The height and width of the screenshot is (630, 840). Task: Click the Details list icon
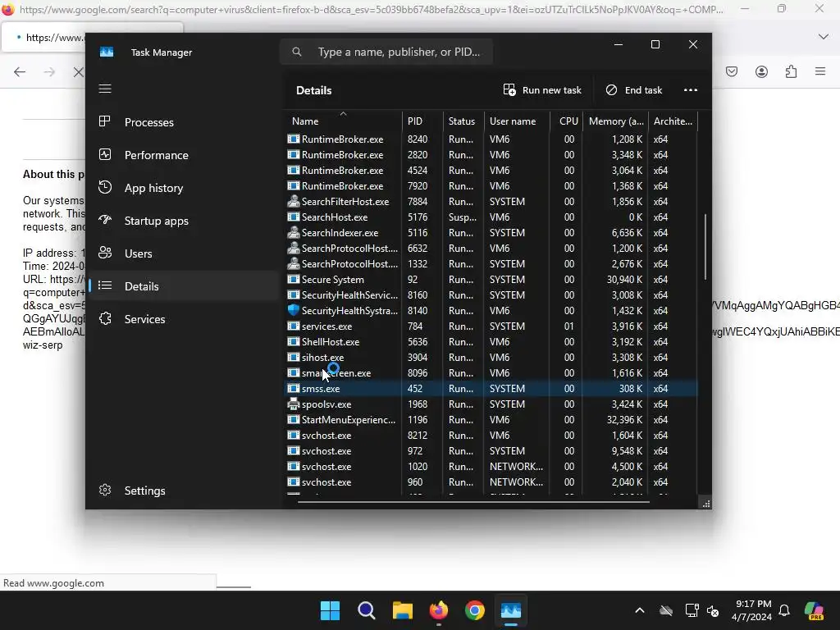[x=105, y=285]
